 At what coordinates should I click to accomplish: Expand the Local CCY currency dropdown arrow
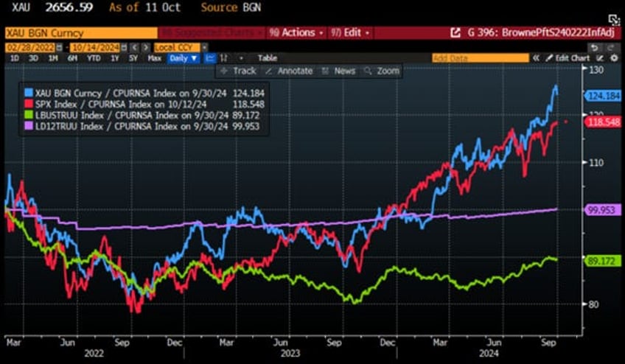click(204, 47)
